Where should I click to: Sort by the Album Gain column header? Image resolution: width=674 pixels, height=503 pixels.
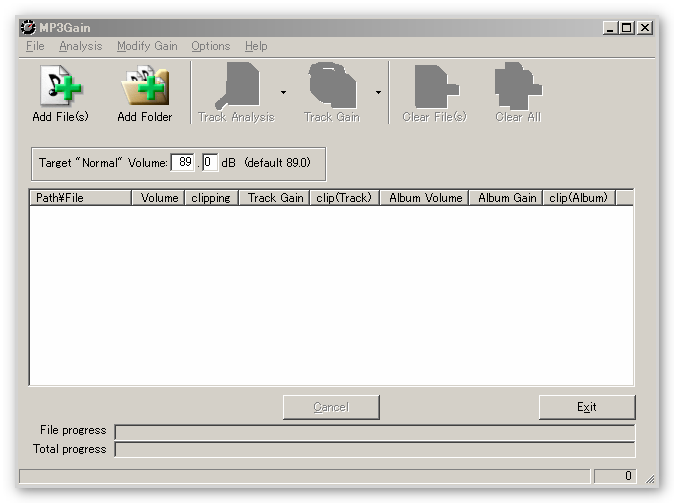[x=506, y=198]
